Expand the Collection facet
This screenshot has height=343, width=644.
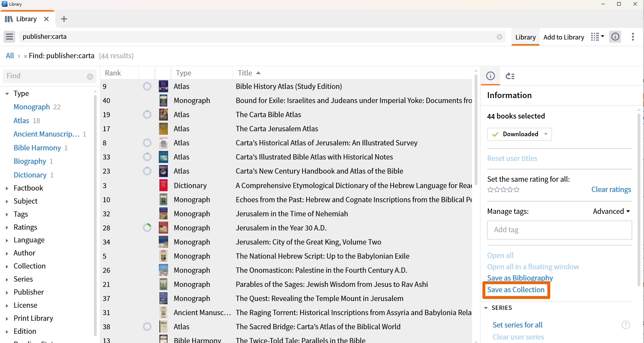7,266
